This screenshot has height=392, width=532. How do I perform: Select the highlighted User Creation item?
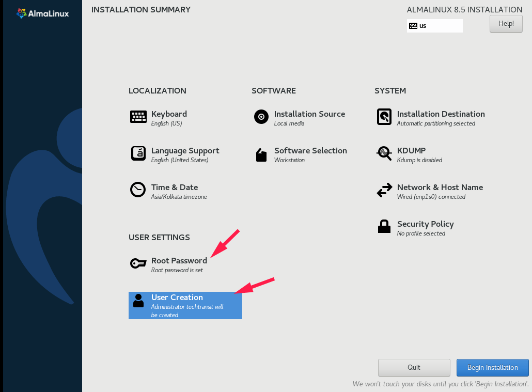tap(185, 305)
